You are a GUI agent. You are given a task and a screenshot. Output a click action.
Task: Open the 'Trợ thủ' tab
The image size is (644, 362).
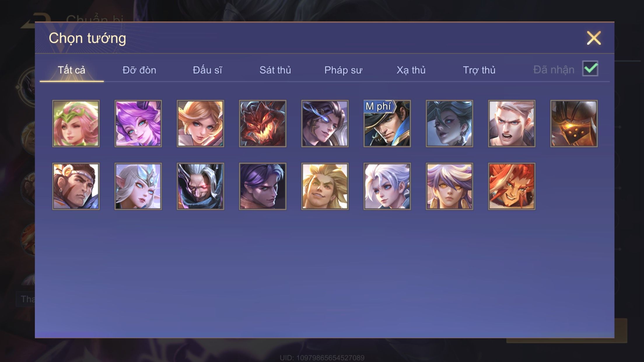click(479, 70)
